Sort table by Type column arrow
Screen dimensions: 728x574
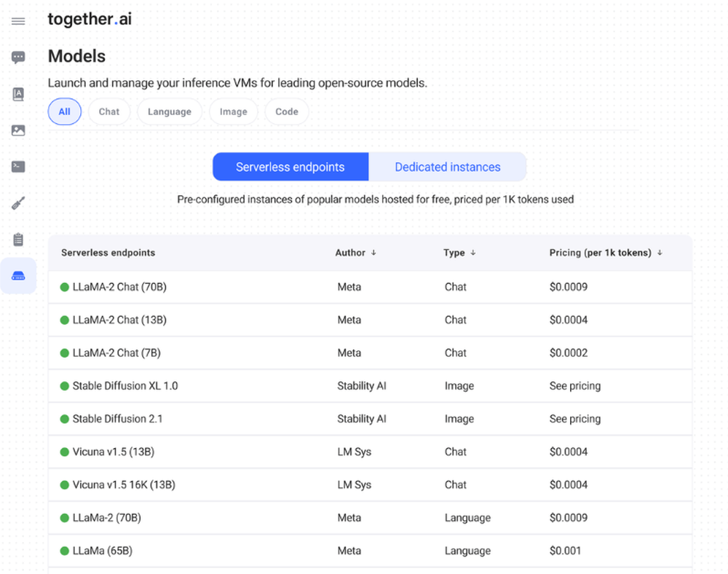coord(473,253)
